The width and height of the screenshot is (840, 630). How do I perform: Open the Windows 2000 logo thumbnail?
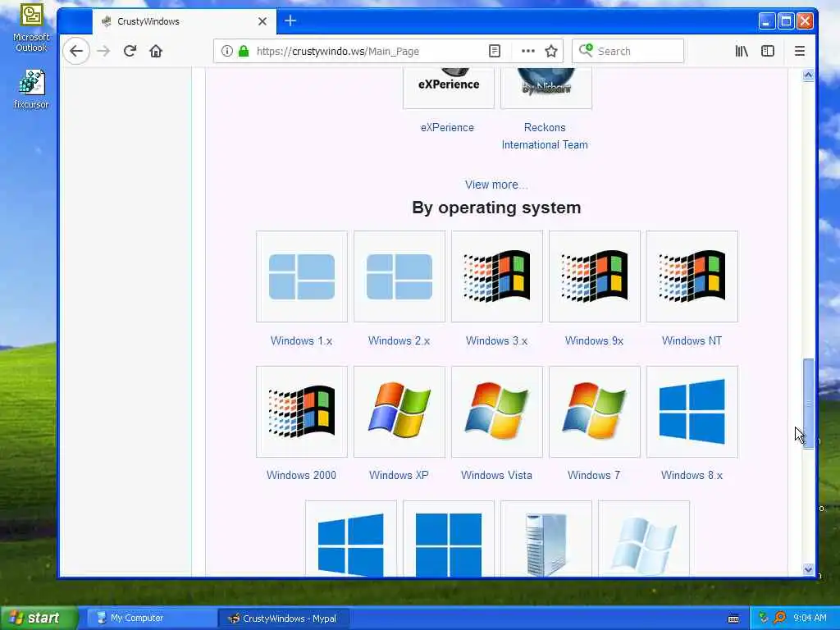click(302, 412)
